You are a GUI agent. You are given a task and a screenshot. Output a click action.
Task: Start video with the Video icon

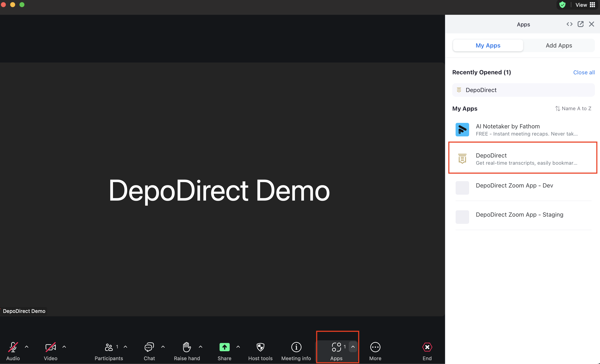pyautogui.click(x=50, y=347)
